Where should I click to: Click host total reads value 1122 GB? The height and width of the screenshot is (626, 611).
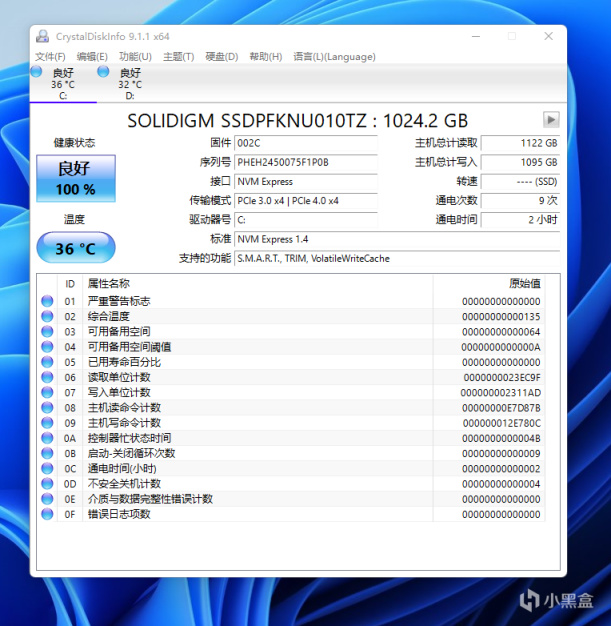(x=520, y=143)
